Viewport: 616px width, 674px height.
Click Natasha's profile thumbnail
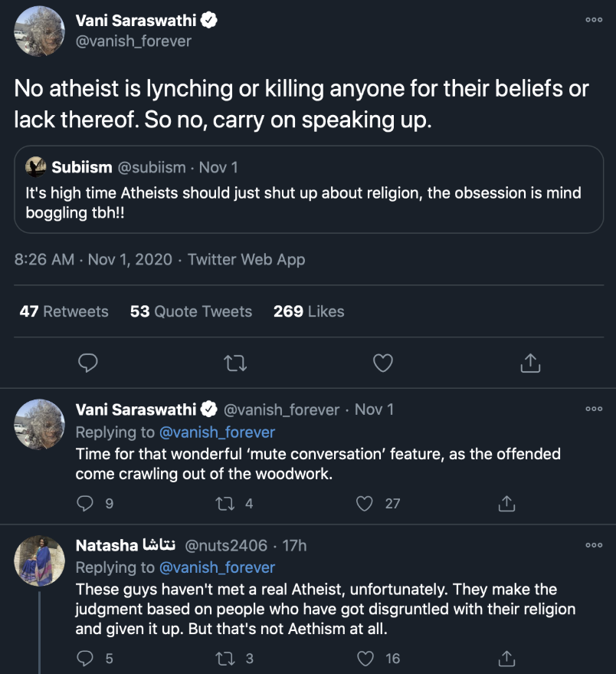(x=39, y=561)
